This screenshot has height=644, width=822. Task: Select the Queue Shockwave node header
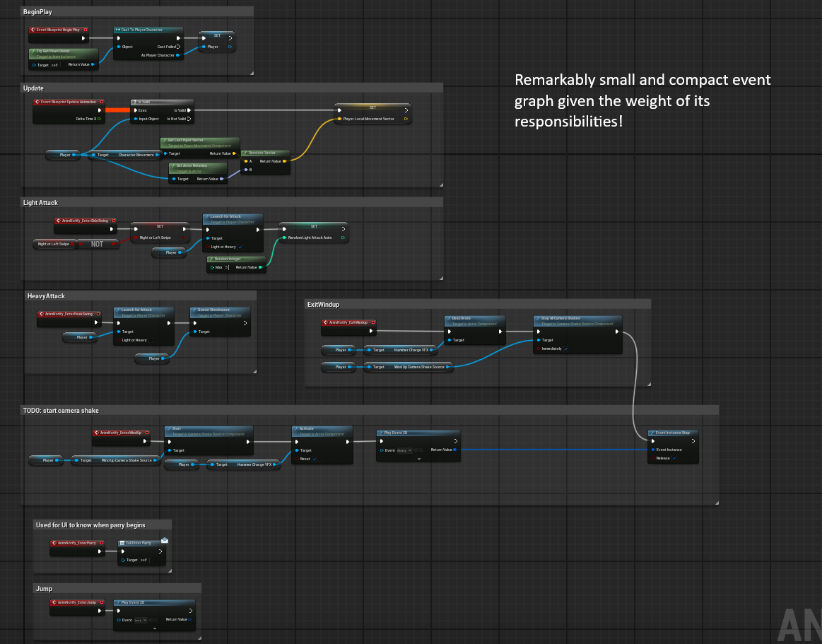pyautogui.click(x=221, y=312)
